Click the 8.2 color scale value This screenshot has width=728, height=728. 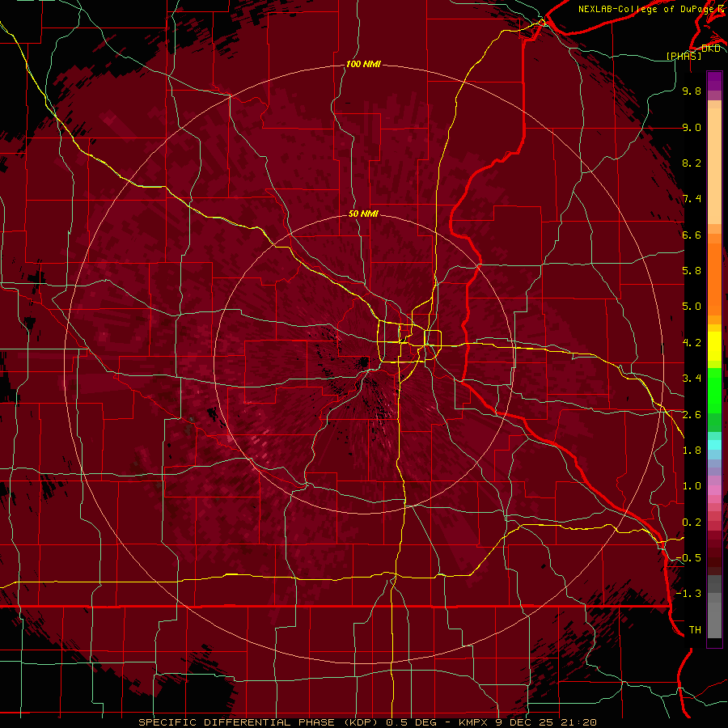point(692,163)
